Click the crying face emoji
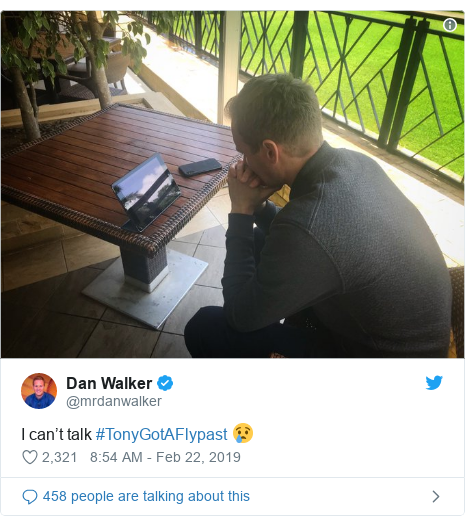Screen dimensions: 465x526 pyautogui.click(x=243, y=433)
